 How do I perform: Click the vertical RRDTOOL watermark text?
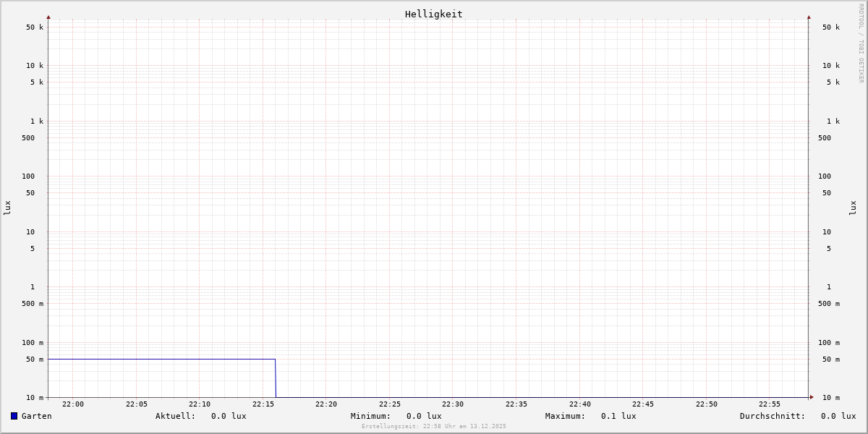pos(861,43)
